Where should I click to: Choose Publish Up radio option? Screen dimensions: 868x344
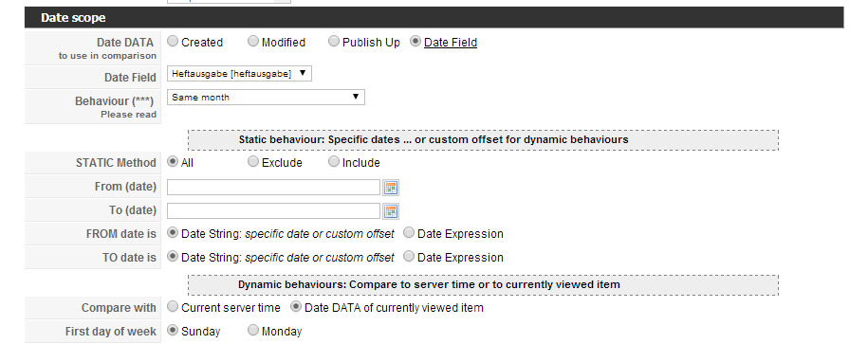point(333,42)
